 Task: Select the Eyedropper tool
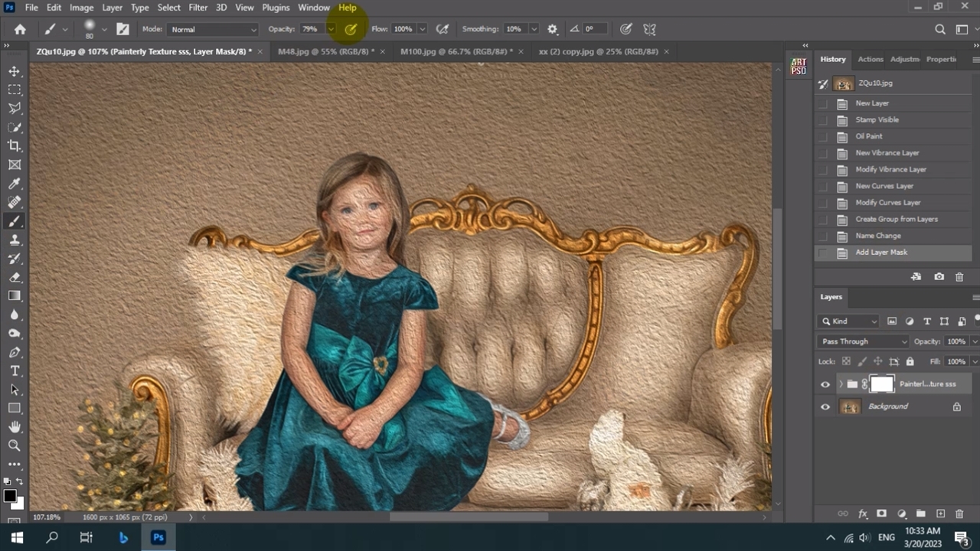pyautogui.click(x=15, y=184)
